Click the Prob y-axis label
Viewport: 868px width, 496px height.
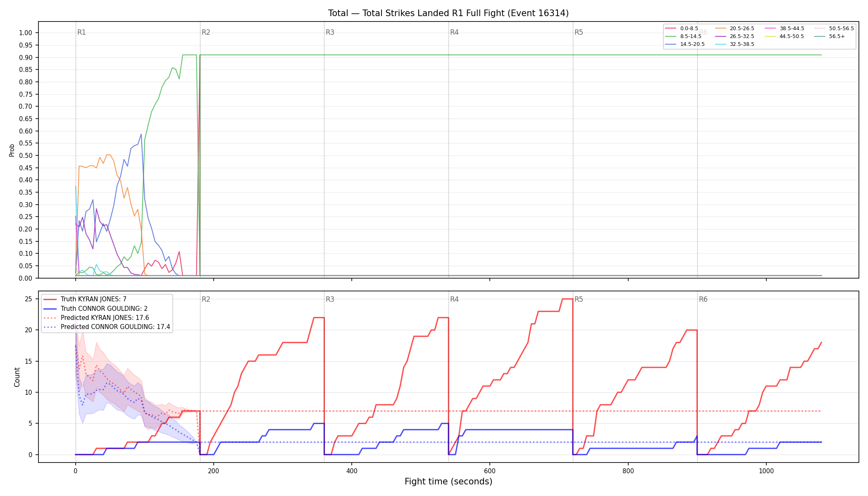[12, 150]
